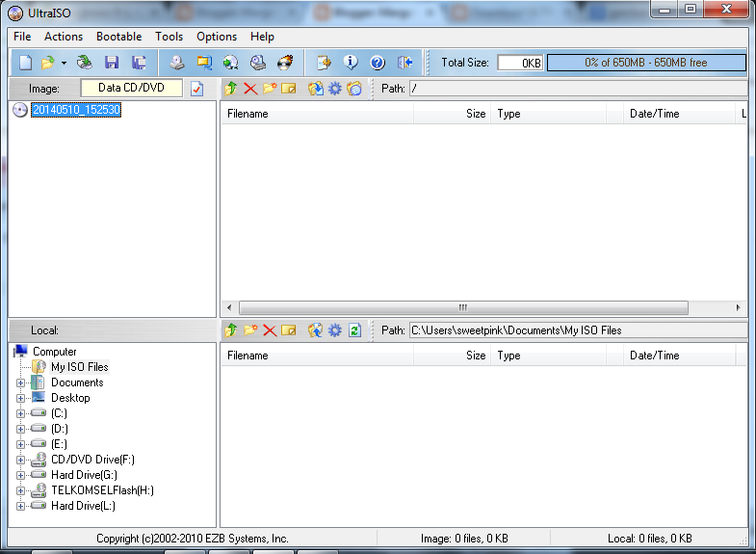This screenshot has width=756, height=554.
Task: Click Add Files icon in Image pane toolbar
Action: coord(316,89)
